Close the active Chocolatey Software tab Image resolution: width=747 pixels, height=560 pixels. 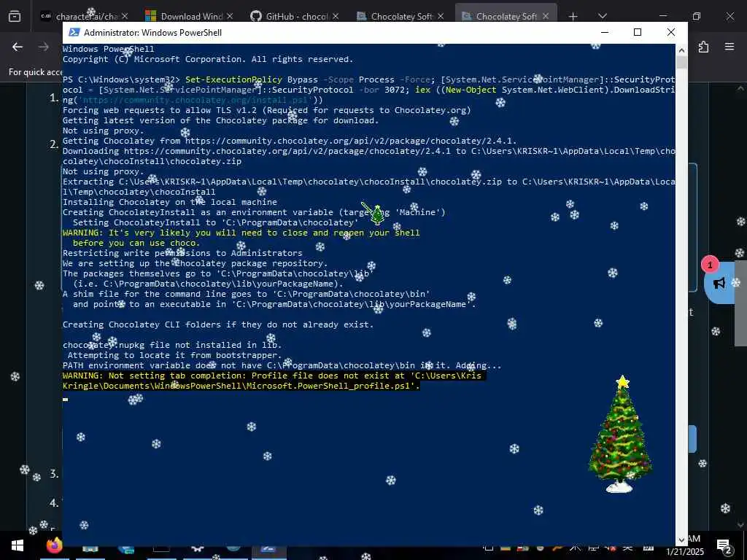click(546, 16)
